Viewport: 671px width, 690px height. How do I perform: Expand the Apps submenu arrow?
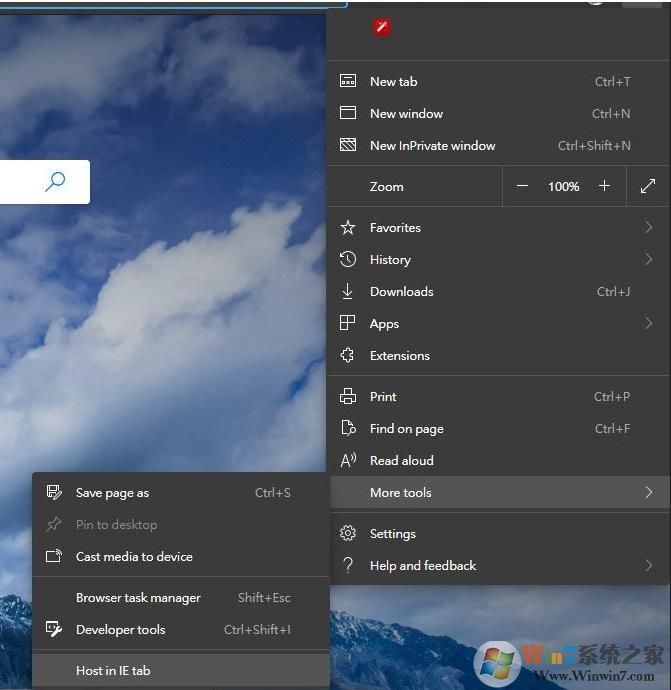648,324
